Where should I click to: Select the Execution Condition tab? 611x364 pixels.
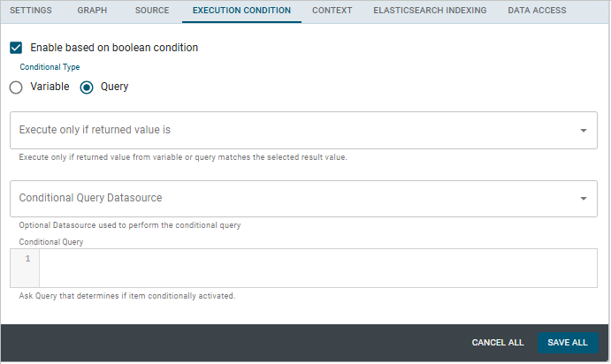coord(241,11)
